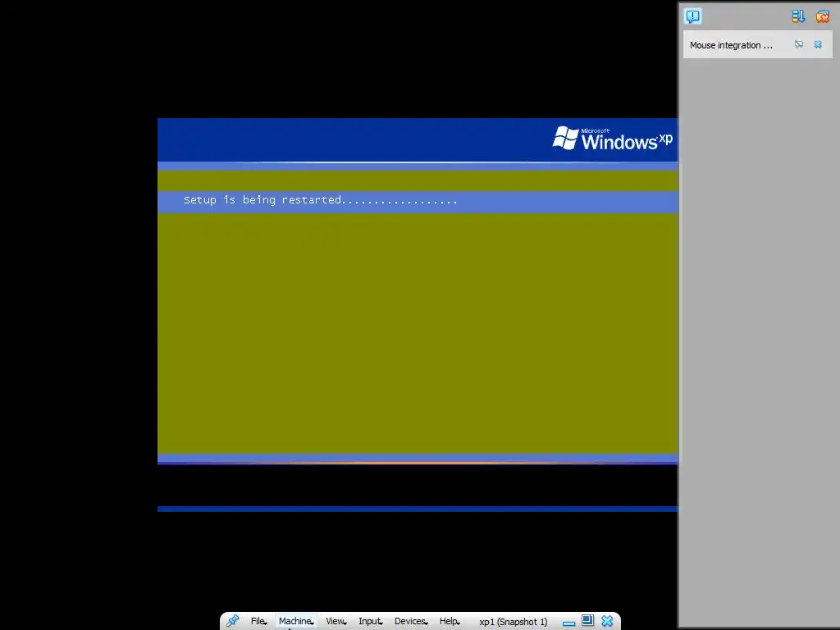
Task: Click the xp1 (Snapshot 1) label
Action: pos(514,622)
